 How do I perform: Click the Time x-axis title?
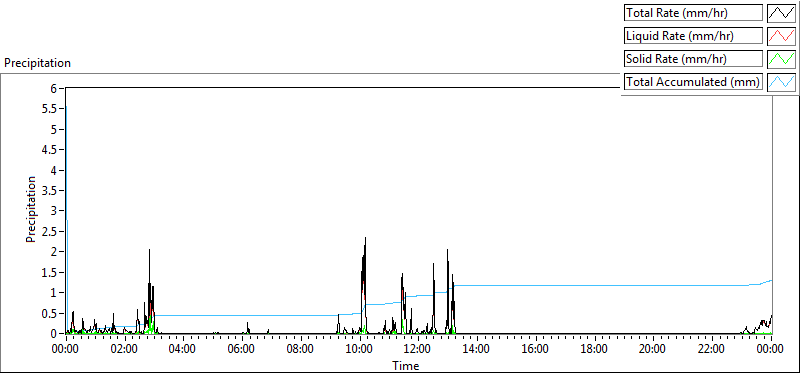point(406,365)
